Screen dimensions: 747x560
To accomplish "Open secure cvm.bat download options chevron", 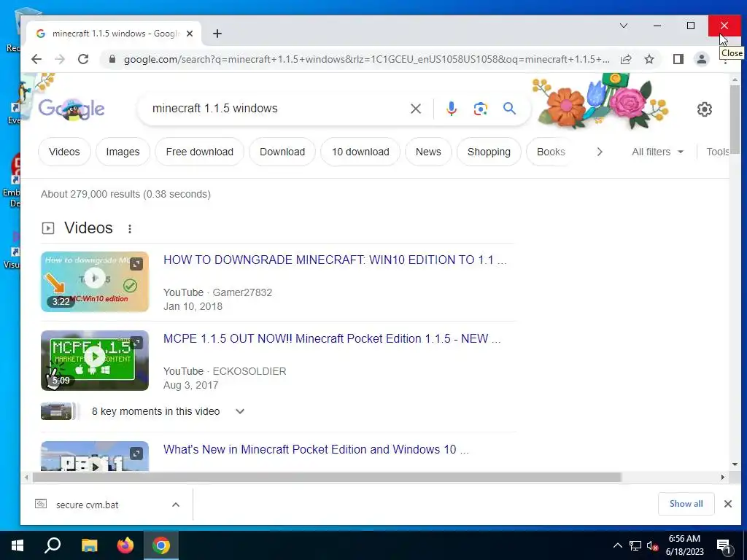I will click(x=176, y=505).
